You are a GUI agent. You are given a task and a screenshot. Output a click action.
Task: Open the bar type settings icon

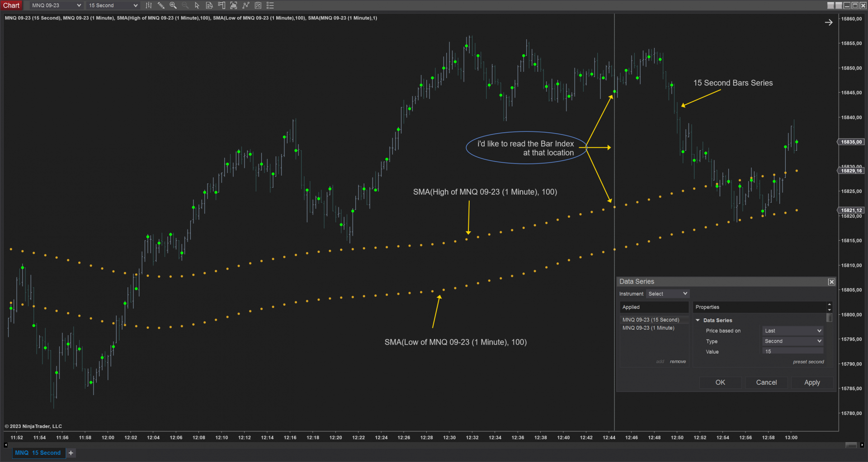click(x=148, y=5)
